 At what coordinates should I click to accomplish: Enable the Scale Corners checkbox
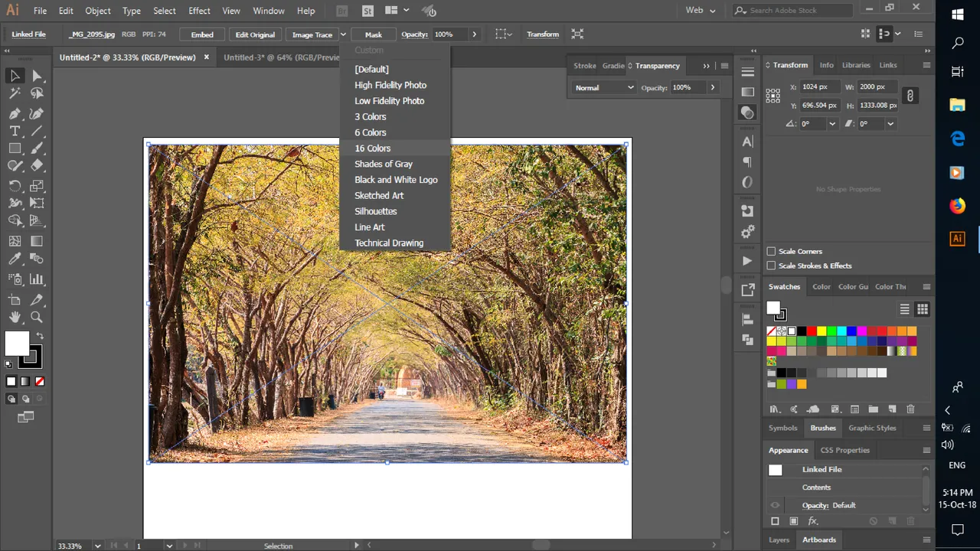771,251
